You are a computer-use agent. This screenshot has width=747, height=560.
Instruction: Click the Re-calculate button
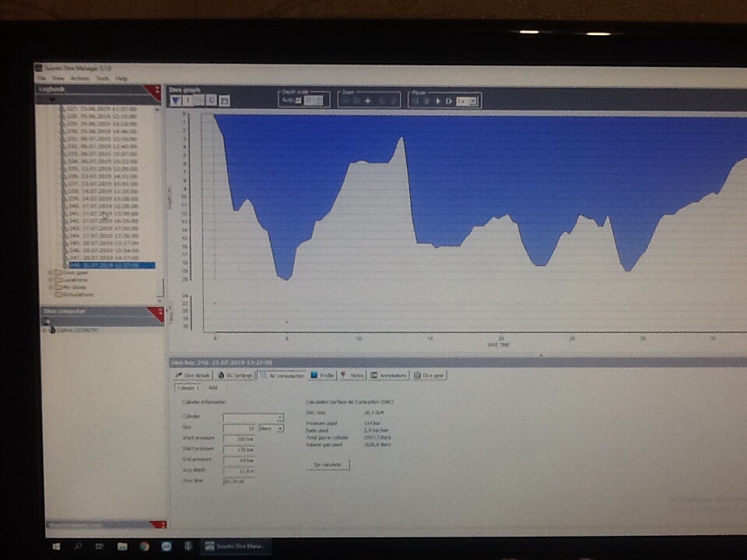(328, 464)
